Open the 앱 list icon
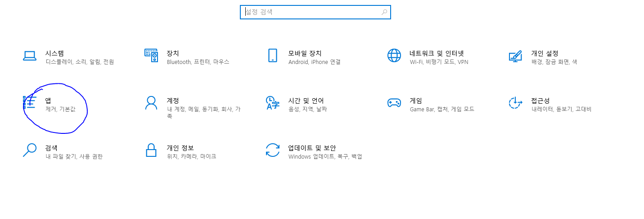The width and height of the screenshot is (644, 219). (x=30, y=103)
